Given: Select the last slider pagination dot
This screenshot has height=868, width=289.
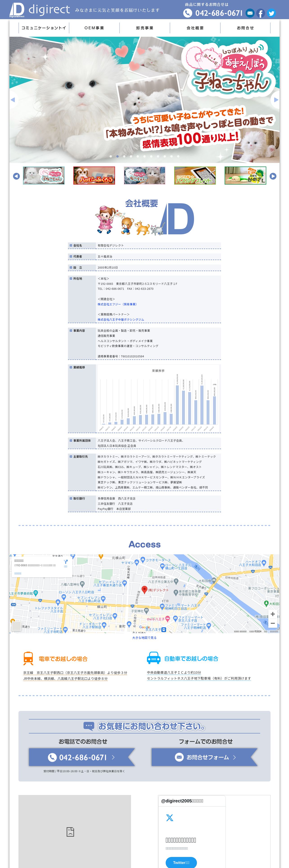Looking at the screenshot, I should 178,156.
